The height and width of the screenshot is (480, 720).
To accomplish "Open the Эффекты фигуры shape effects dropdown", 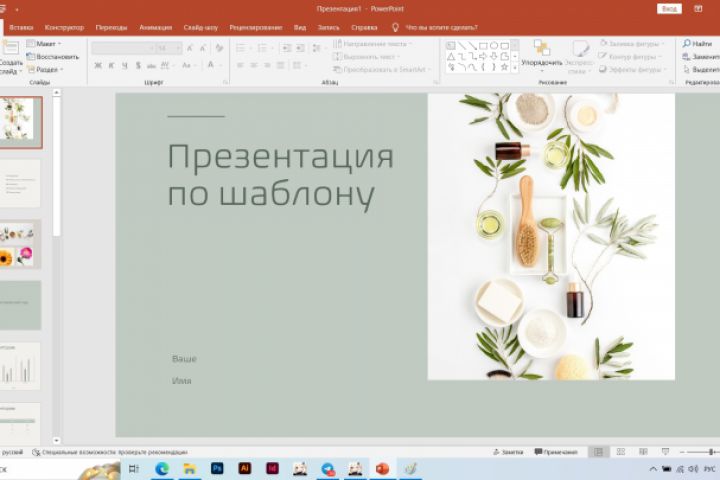I will [x=632, y=69].
